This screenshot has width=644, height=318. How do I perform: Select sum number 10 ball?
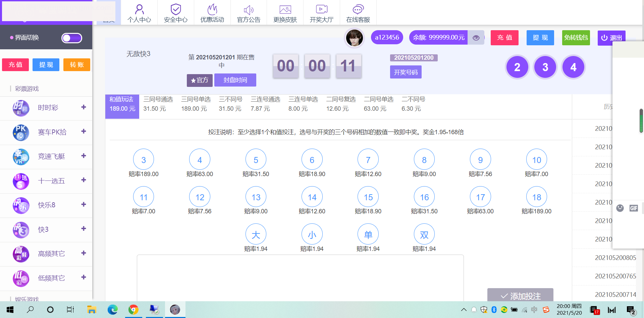(x=536, y=160)
